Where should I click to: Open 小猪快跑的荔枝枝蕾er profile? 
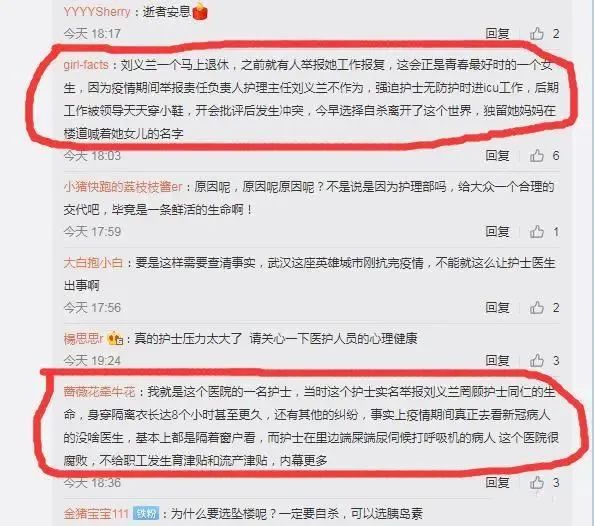click(123, 187)
